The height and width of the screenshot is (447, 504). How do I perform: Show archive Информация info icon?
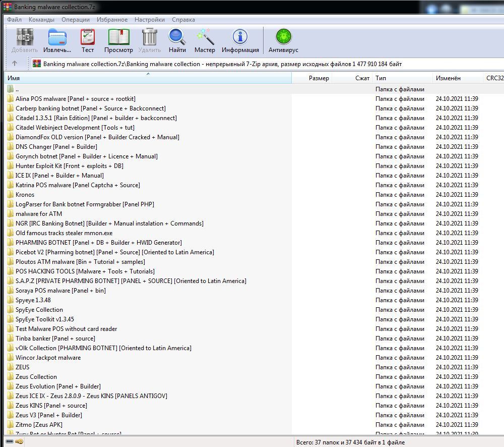pos(240,37)
